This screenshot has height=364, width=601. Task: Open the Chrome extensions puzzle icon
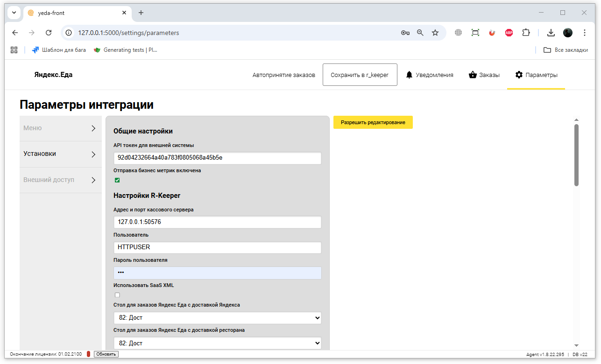(x=526, y=33)
